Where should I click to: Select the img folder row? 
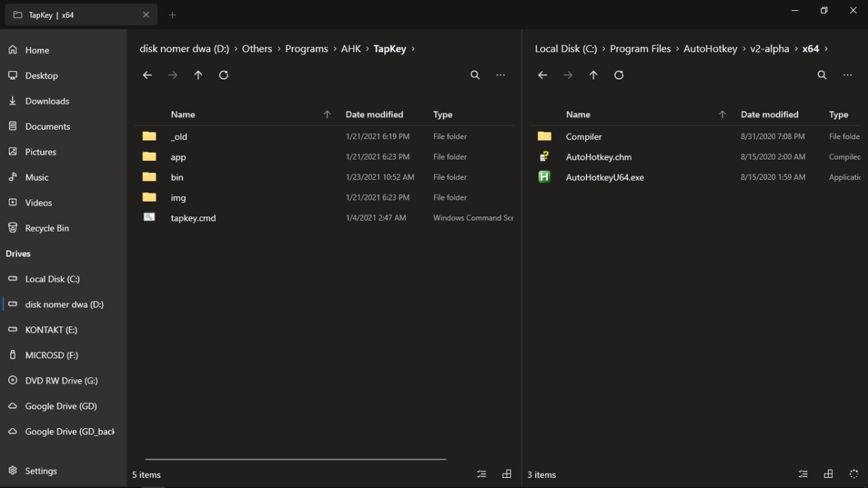325,198
